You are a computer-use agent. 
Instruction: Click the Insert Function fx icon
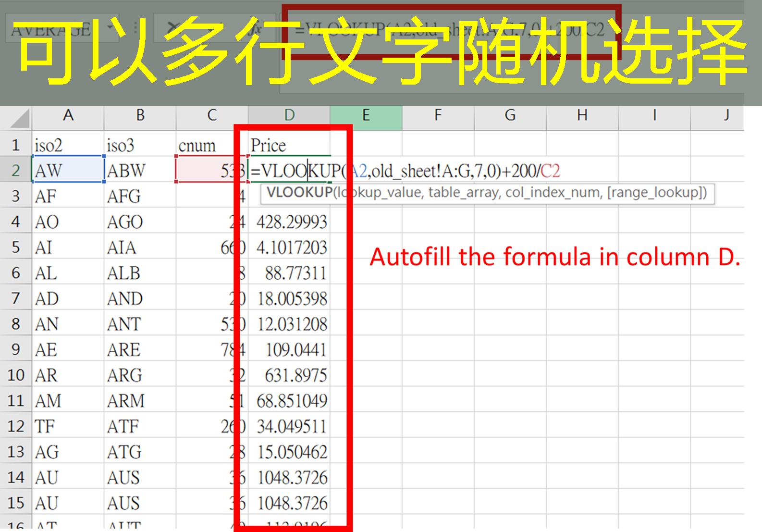(x=255, y=29)
